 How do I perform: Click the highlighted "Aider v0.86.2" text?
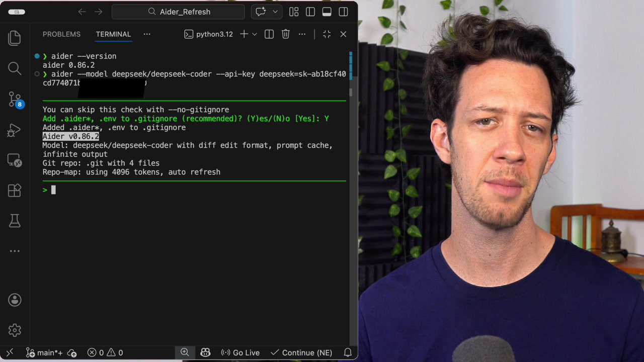(71, 136)
